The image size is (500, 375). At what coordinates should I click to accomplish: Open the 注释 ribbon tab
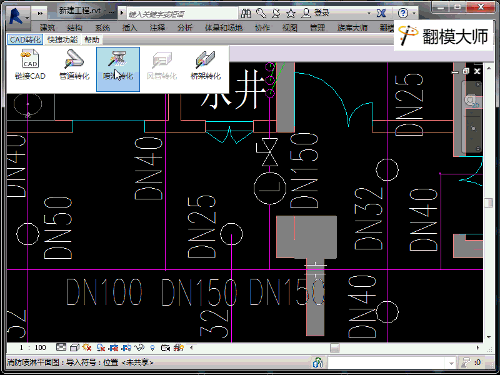pyautogui.click(x=157, y=27)
